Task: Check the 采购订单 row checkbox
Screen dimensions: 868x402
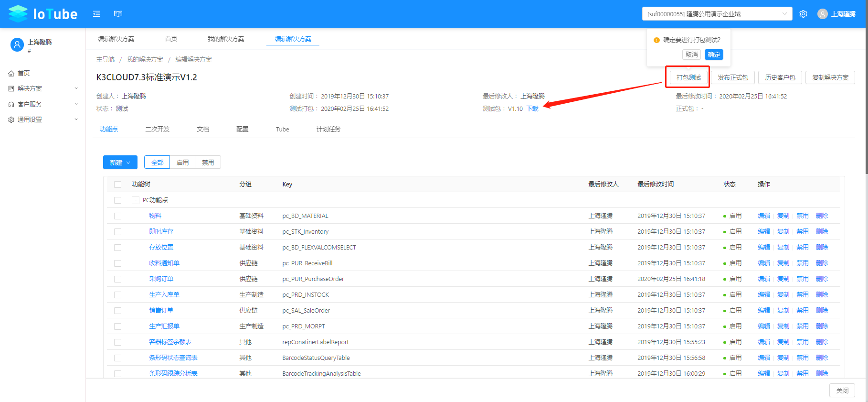Action: [x=117, y=279]
